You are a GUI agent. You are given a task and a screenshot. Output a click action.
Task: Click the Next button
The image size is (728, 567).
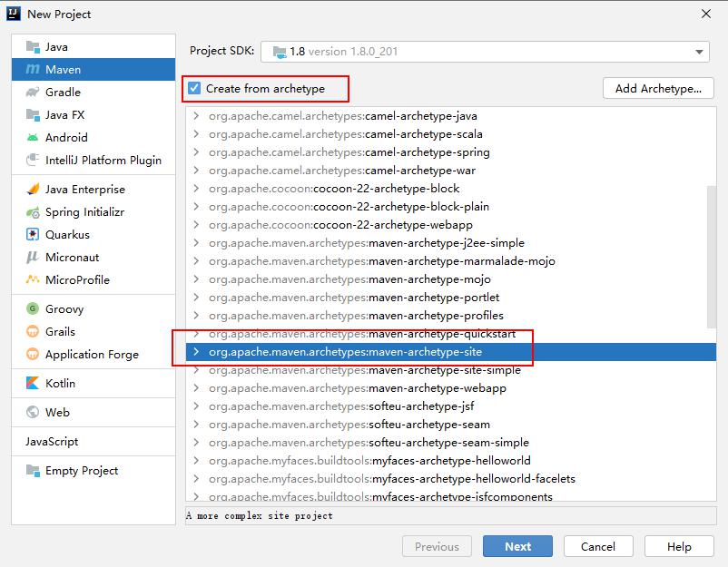[517, 546]
